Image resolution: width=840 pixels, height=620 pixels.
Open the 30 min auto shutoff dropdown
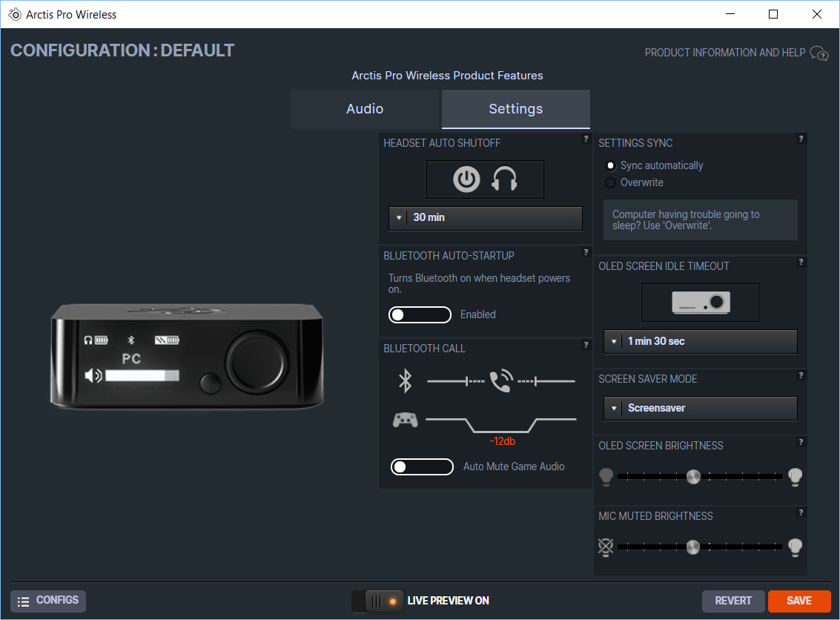[486, 218]
